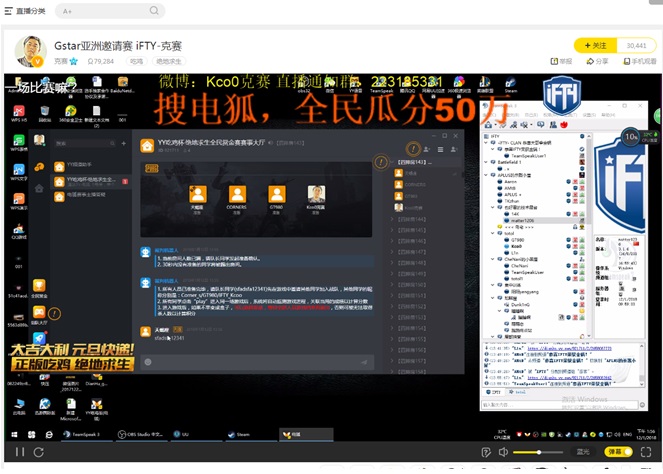Click the search input field

[100, 11]
